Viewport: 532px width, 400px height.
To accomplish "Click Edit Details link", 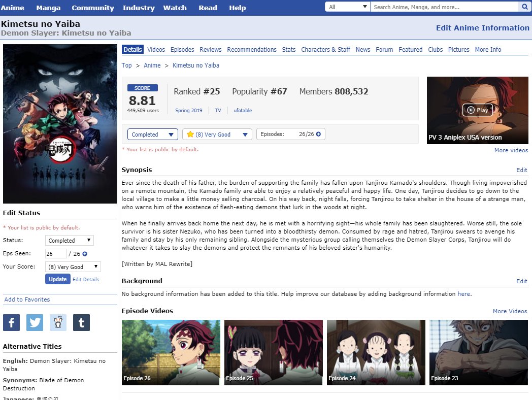I will pos(86,280).
